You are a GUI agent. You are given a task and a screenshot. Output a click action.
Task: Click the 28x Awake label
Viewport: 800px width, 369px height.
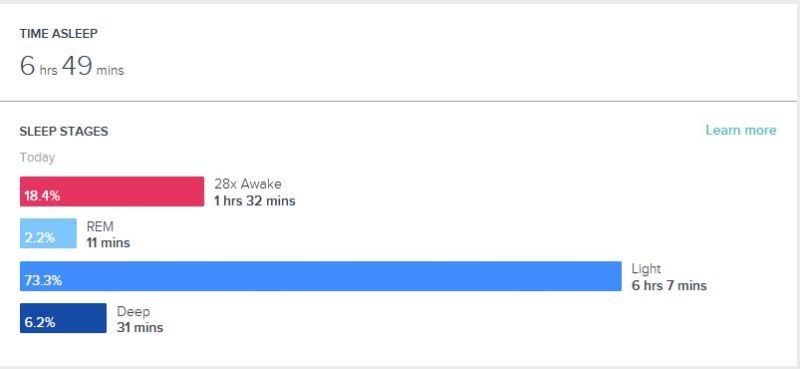[x=247, y=183]
